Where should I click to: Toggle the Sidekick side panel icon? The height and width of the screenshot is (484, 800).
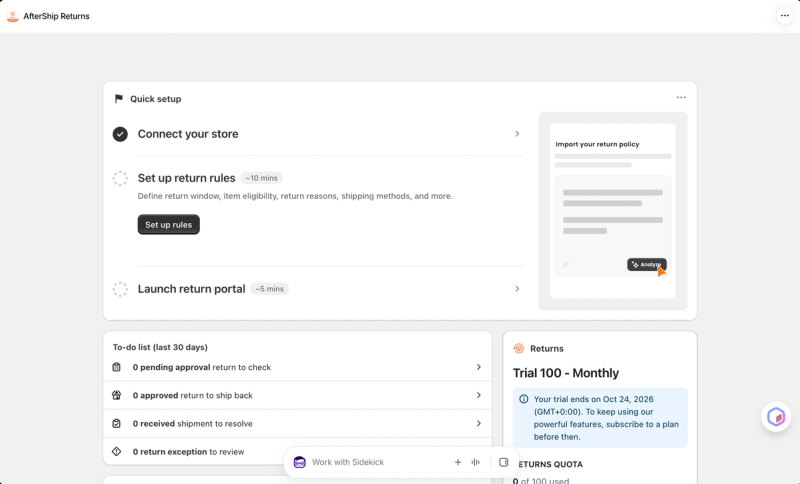click(x=504, y=462)
